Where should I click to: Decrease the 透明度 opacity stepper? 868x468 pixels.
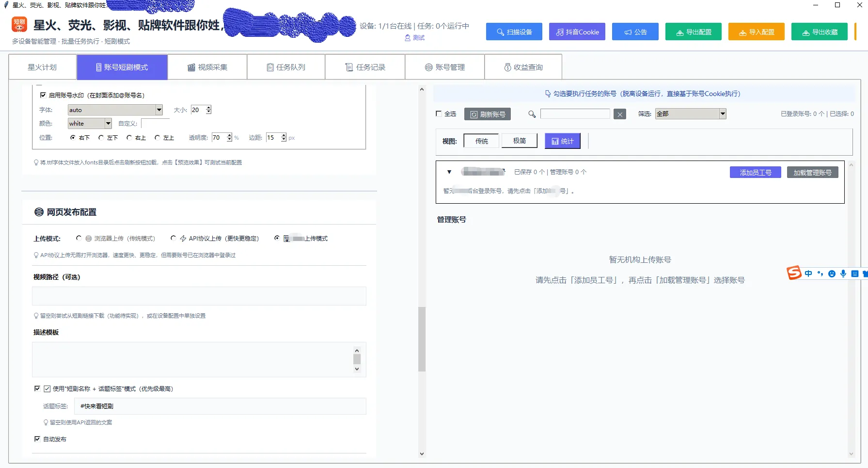pyautogui.click(x=230, y=140)
